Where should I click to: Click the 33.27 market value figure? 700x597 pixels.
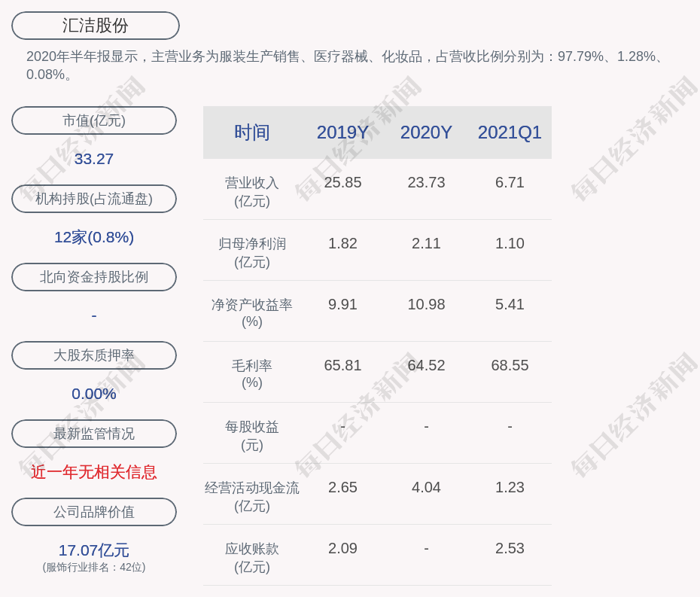pos(94,159)
